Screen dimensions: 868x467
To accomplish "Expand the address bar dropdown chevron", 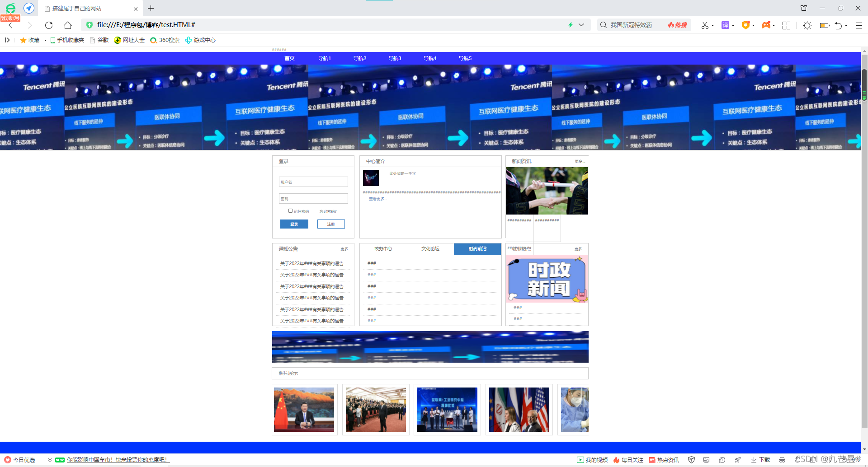I will [581, 25].
